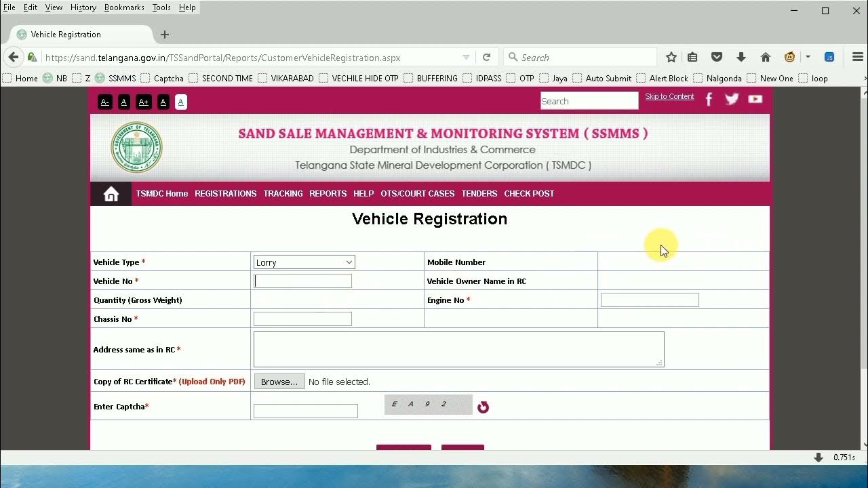Click the blue JS extension icon
Image resolution: width=868 pixels, height=488 pixels.
tap(829, 58)
